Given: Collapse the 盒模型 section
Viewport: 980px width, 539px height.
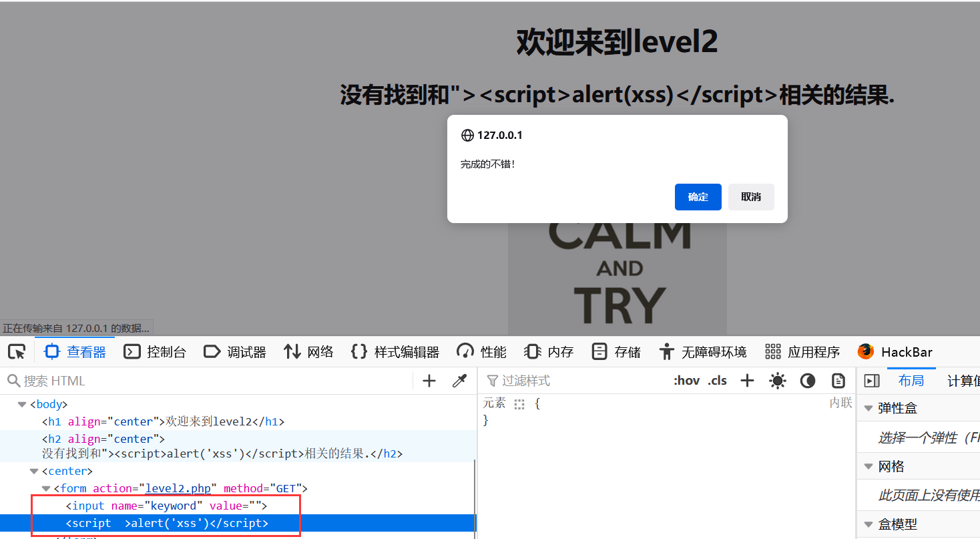Looking at the screenshot, I should pyautogui.click(x=869, y=524).
